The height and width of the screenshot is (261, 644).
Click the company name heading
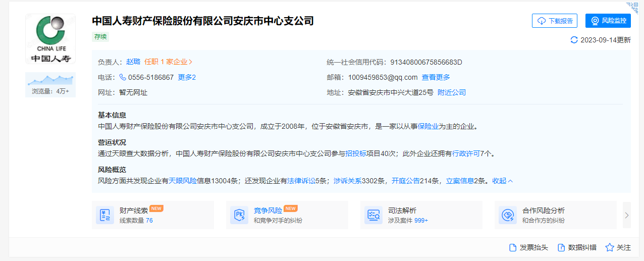[203, 21]
